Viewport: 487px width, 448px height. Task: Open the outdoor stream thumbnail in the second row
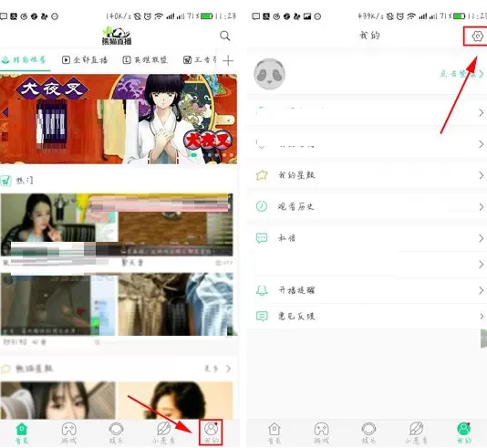click(x=175, y=304)
